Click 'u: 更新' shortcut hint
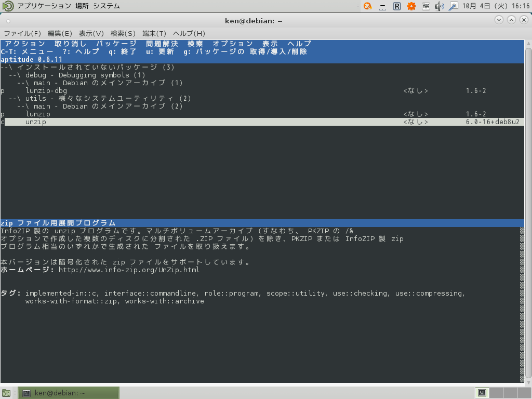 coord(160,51)
